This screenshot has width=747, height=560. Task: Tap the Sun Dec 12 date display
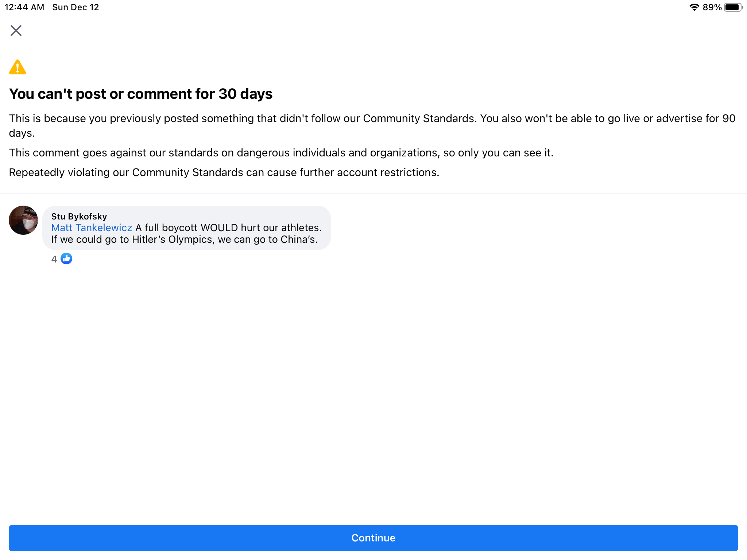coord(76,7)
